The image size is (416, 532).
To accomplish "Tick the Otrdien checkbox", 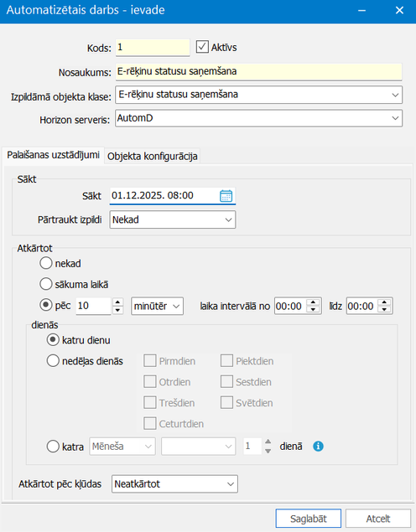I will (150, 382).
